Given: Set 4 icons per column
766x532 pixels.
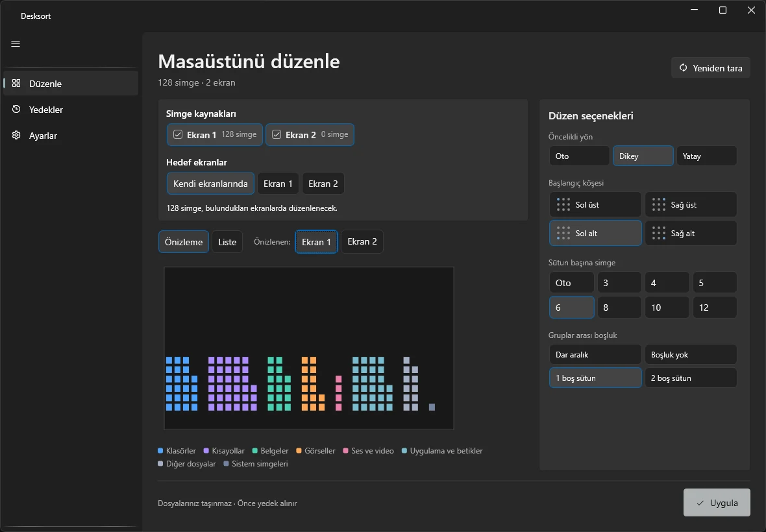Looking at the screenshot, I should tap(667, 283).
